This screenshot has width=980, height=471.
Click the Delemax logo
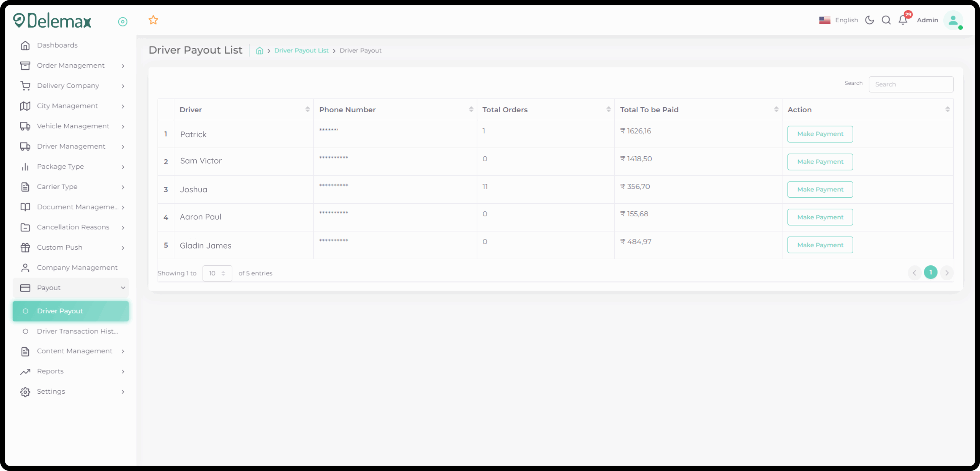click(x=52, y=21)
